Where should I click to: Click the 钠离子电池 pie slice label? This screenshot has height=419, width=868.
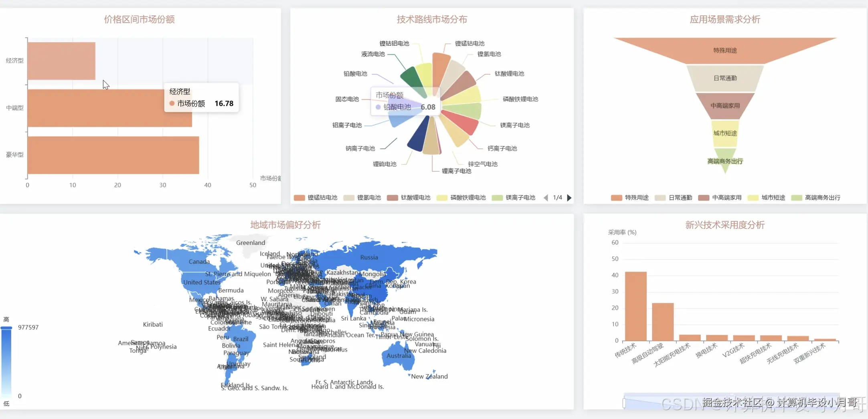pyautogui.click(x=360, y=148)
